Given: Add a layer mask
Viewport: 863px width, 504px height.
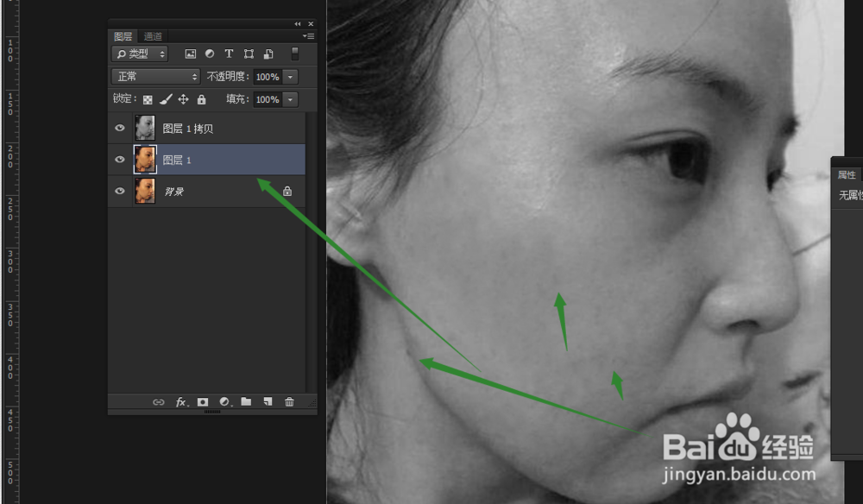Looking at the screenshot, I should (203, 402).
